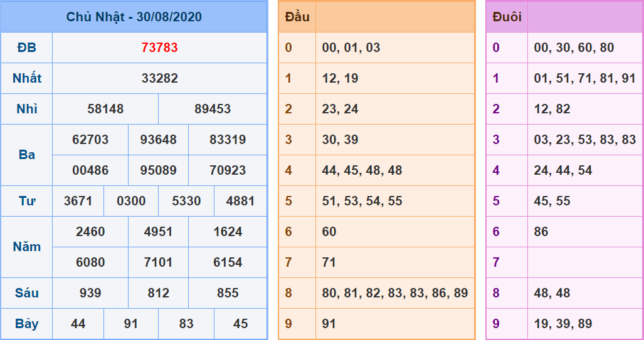Select the special prize number 73783
Image resolution: width=644 pixels, height=340 pixels.
coord(159,48)
